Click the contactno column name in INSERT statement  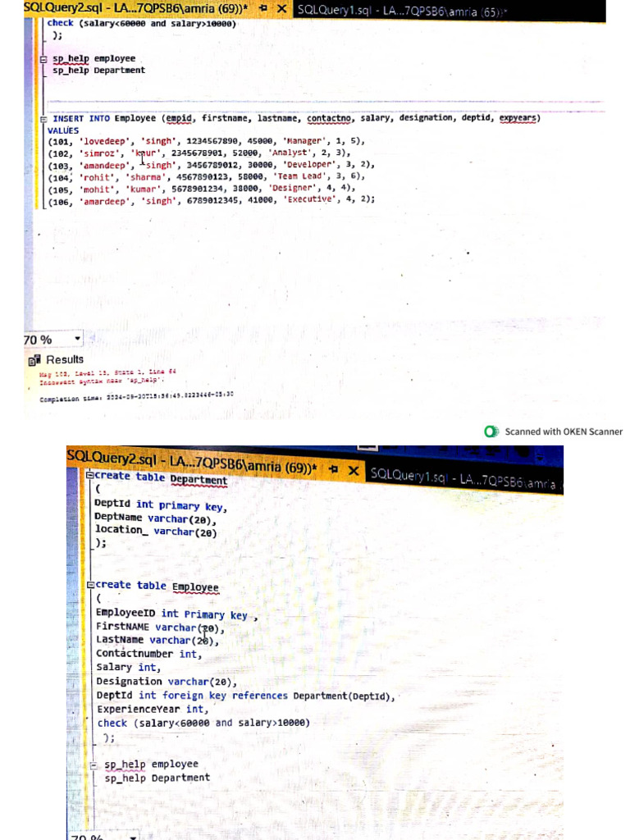[329, 118]
